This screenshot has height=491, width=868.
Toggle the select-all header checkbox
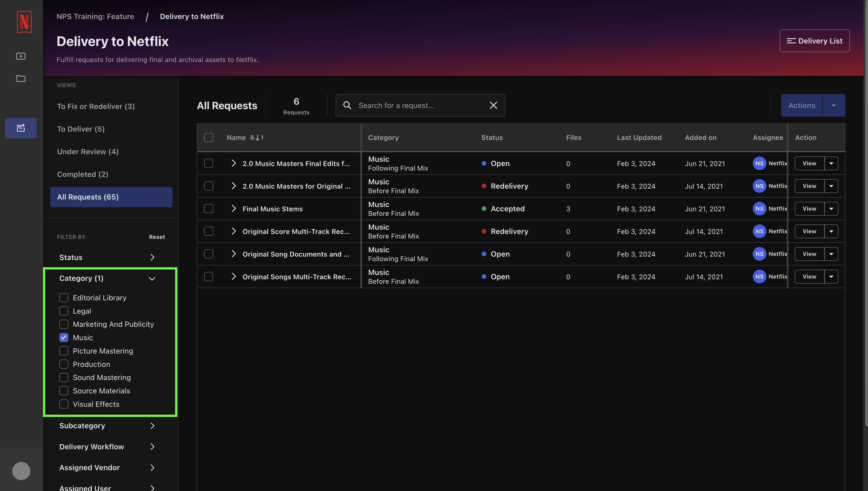[209, 138]
